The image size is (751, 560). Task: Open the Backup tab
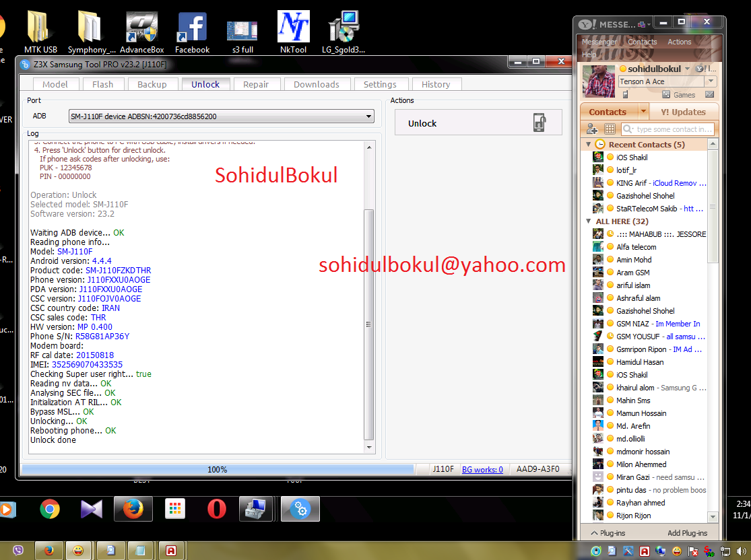pyautogui.click(x=152, y=84)
